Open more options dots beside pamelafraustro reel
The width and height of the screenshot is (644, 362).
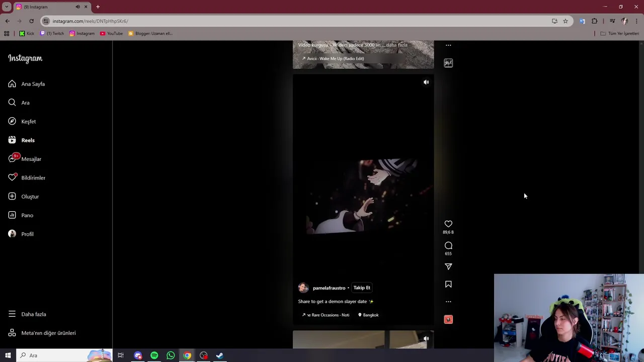click(x=448, y=302)
